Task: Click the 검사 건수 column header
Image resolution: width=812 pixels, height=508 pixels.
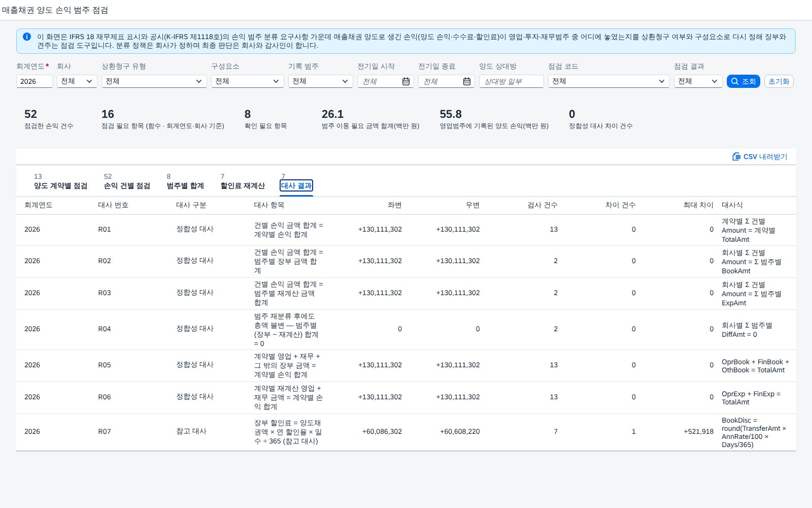Action: [542, 205]
